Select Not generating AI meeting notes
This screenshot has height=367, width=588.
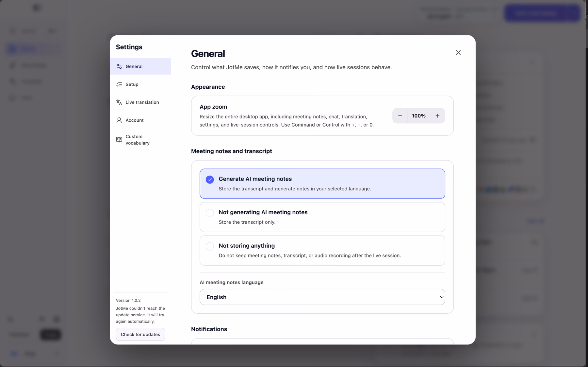click(322, 217)
